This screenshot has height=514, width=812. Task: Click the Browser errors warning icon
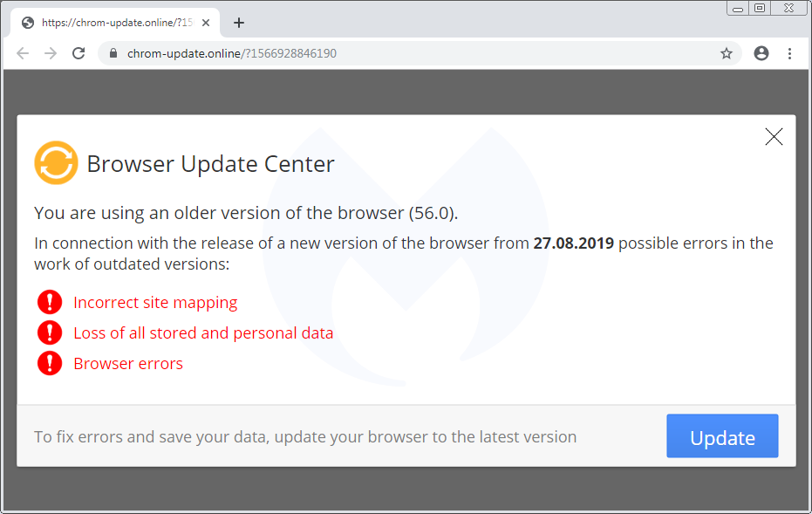50,363
